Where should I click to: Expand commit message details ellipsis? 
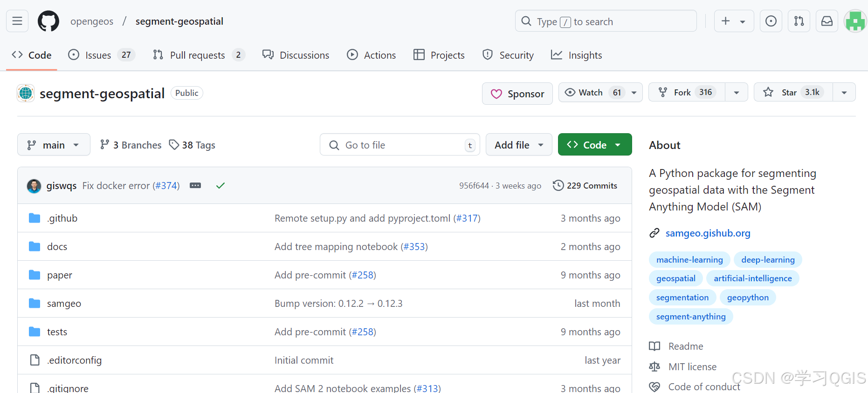click(195, 185)
